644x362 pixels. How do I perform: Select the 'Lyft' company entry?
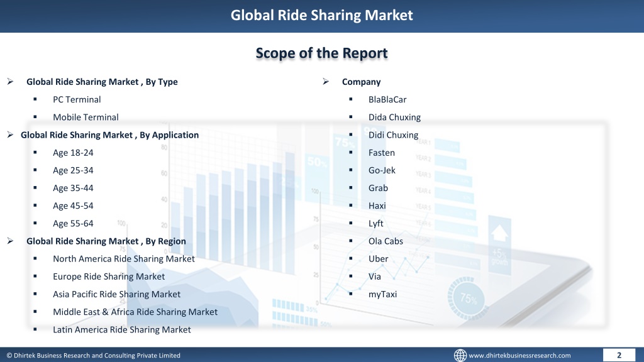tap(376, 223)
